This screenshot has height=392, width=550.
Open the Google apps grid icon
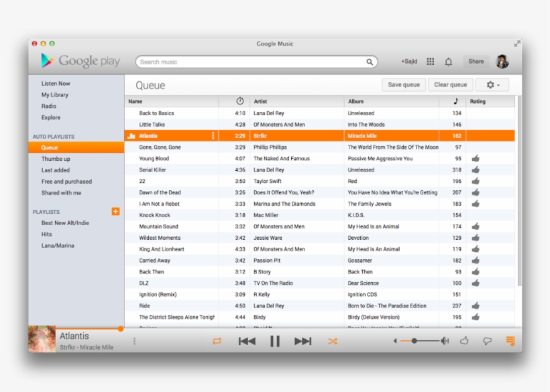click(x=431, y=62)
